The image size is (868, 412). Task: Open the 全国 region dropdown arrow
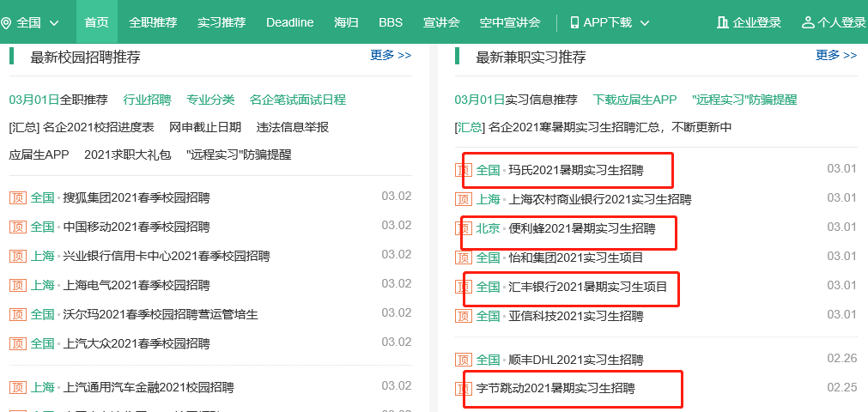(54, 23)
